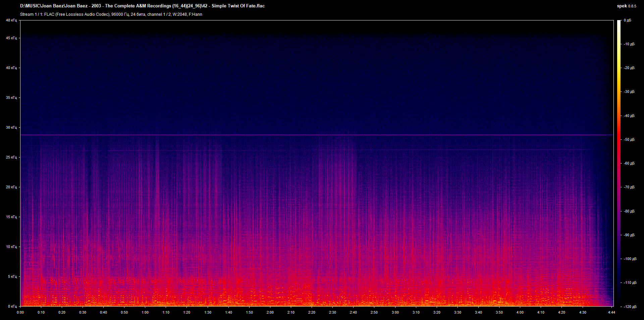Screen dimensions: 644x320
Task: Click the 48 кГц frequency label
Action: coord(11,20)
